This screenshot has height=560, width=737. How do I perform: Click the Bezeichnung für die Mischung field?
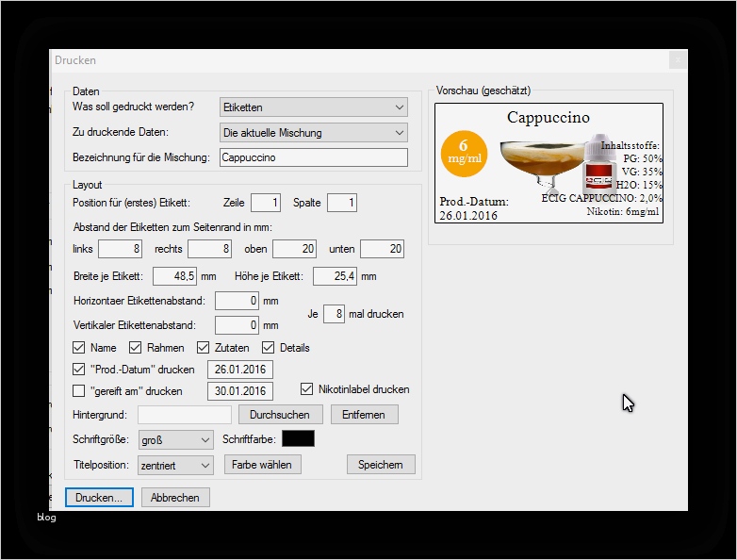pyautogui.click(x=313, y=157)
